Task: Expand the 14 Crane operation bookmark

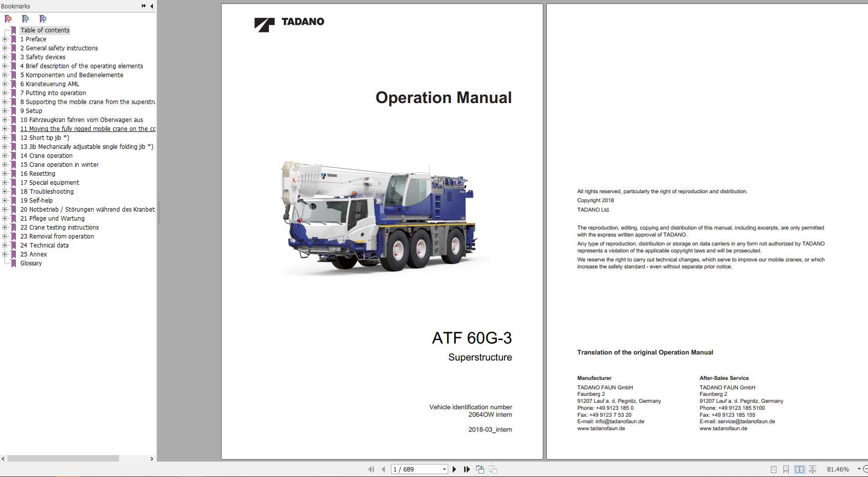Action: point(5,155)
